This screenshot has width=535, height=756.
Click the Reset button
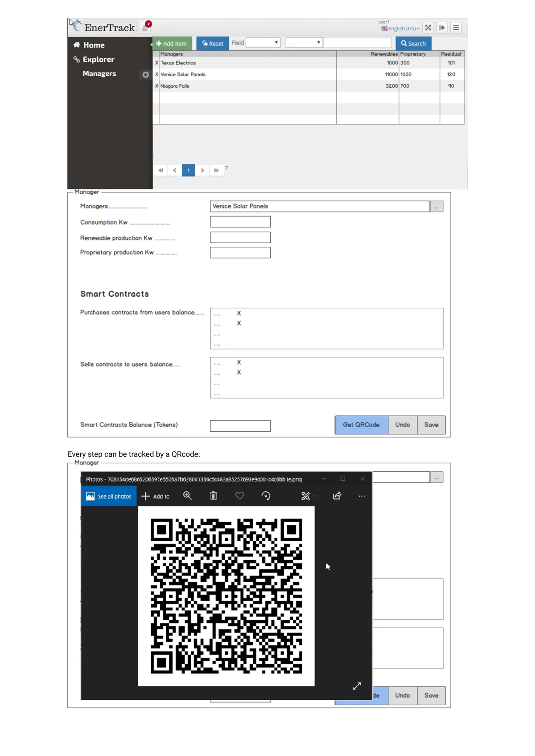213,43
